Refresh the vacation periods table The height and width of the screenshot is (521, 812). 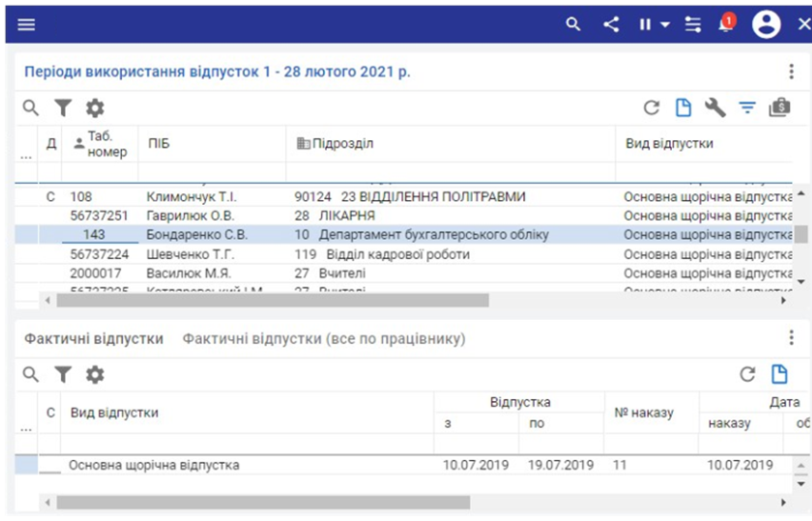pos(652,108)
